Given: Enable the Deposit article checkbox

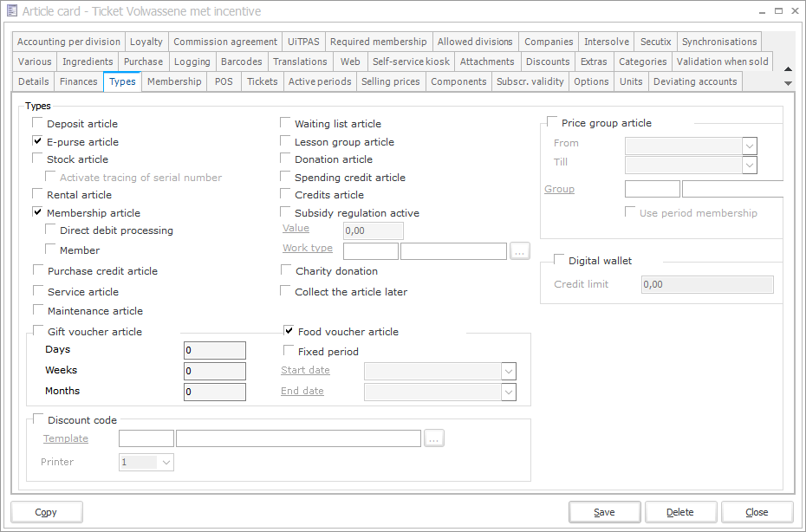Looking at the screenshot, I should pyautogui.click(x=38, y=124).
